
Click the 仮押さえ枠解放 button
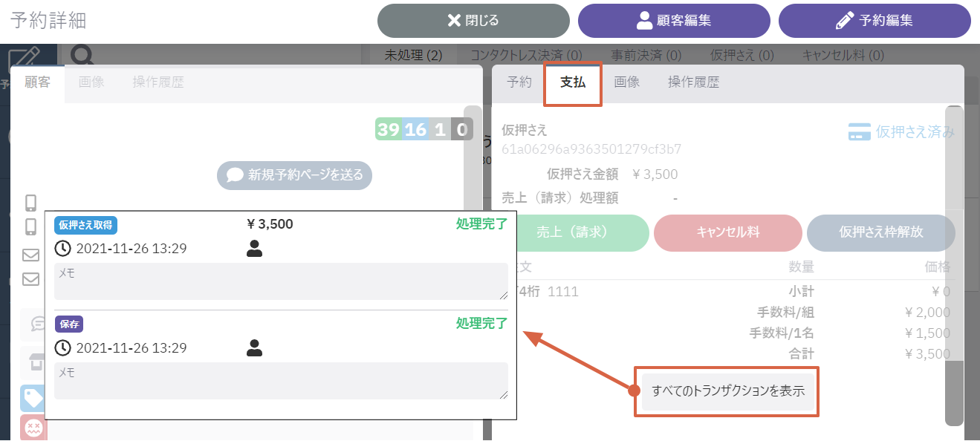[x=881, y=232]
